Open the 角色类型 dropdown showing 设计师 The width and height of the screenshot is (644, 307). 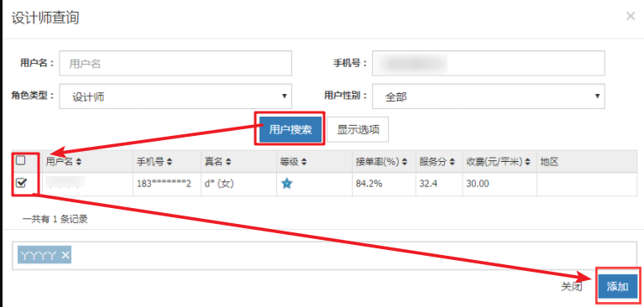(175, 96)
